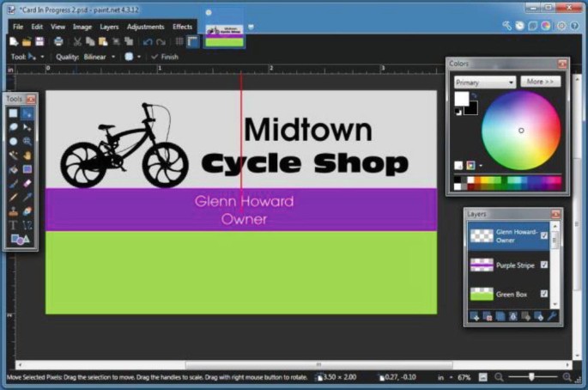
Task: Open layer properties wrench icon
Action: click(552, 317)
